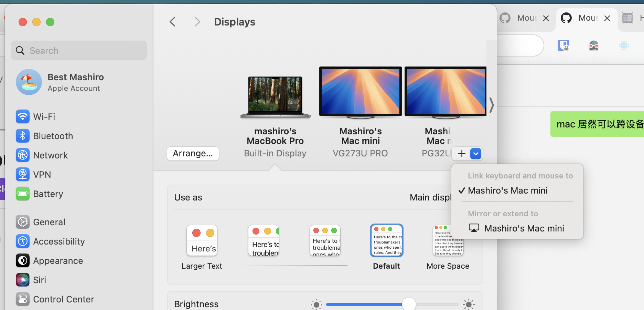Viewport: 644px width, 310px height.
Task: Close the active GitHub browser tab
Action: [607, 18]
